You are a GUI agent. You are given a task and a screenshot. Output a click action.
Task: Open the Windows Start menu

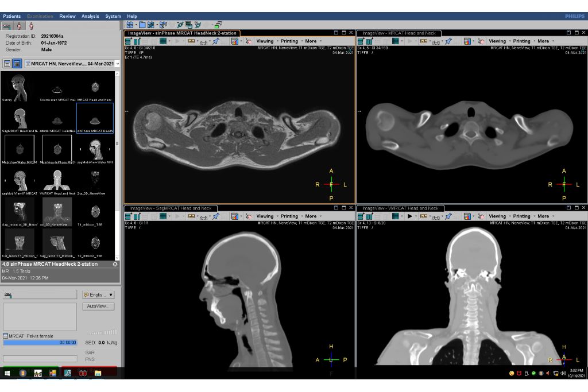click(x=7, y=373)
